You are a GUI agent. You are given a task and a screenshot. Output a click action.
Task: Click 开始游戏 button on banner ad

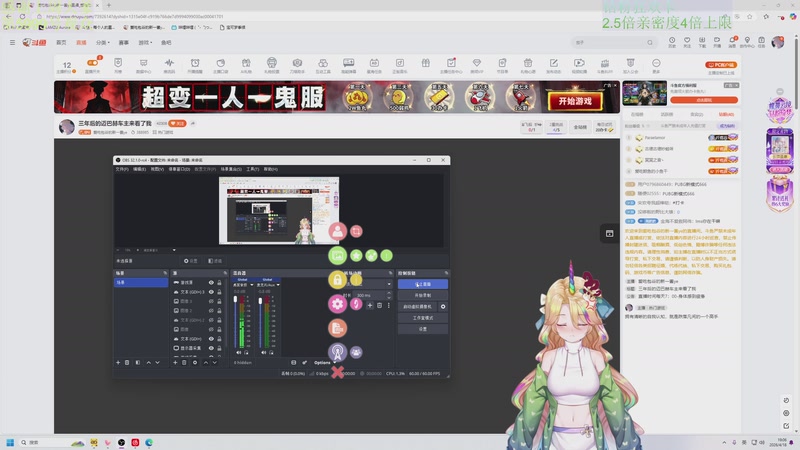click(x=575, y=101)
